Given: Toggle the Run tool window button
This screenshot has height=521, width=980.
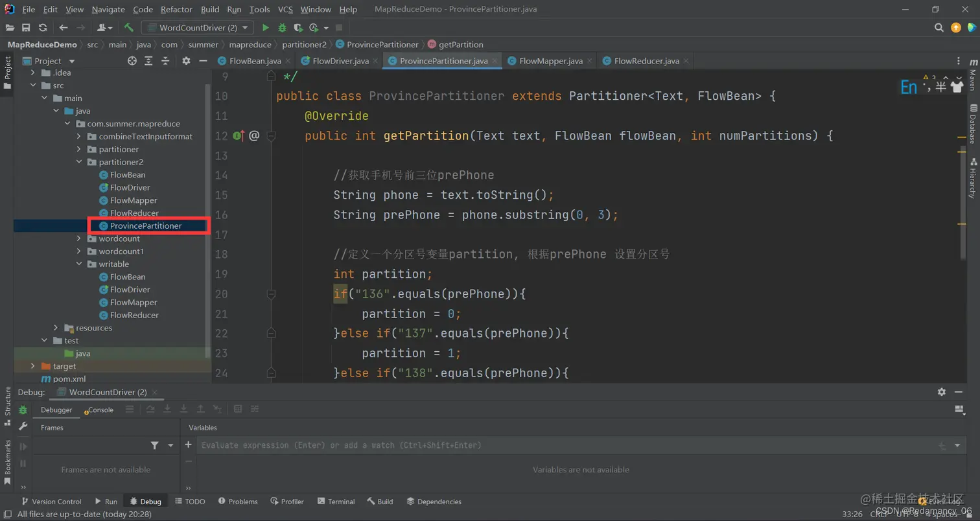Looking at the screenshot, I should (x=106, y=502).
